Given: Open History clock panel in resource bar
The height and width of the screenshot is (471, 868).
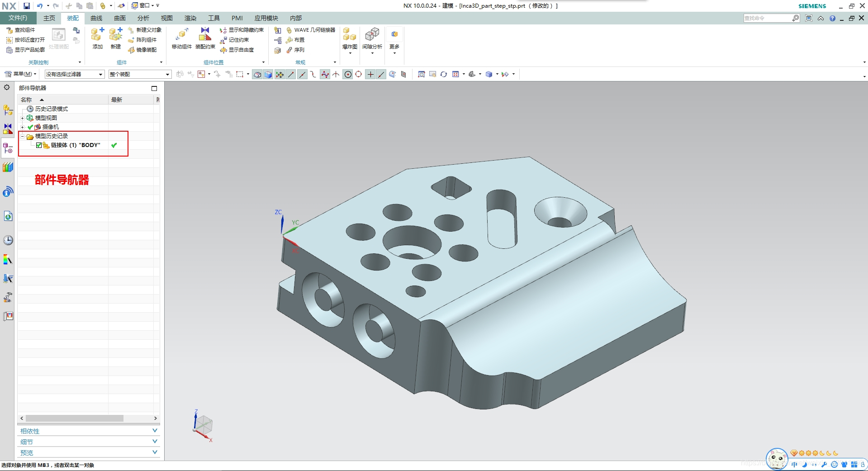Looking at the screenshot, I should [8, 240].
